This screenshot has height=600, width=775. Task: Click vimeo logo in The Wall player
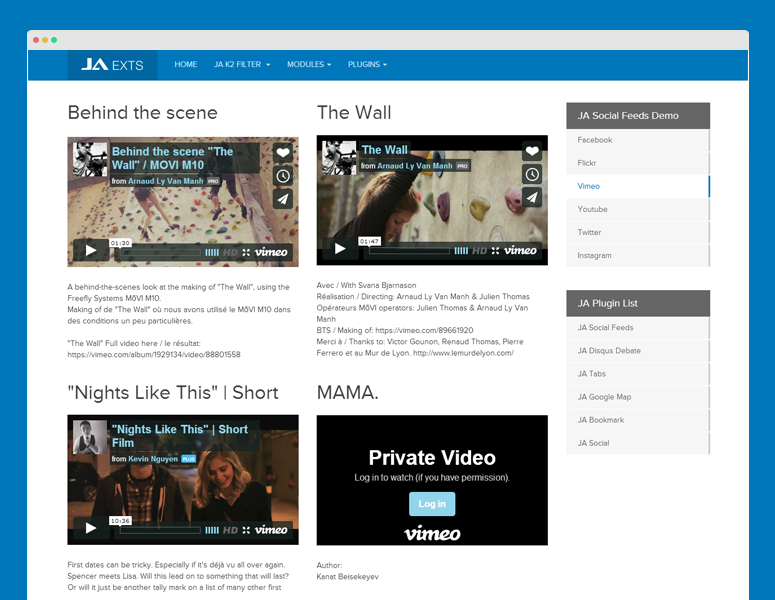tap(520, 251)
